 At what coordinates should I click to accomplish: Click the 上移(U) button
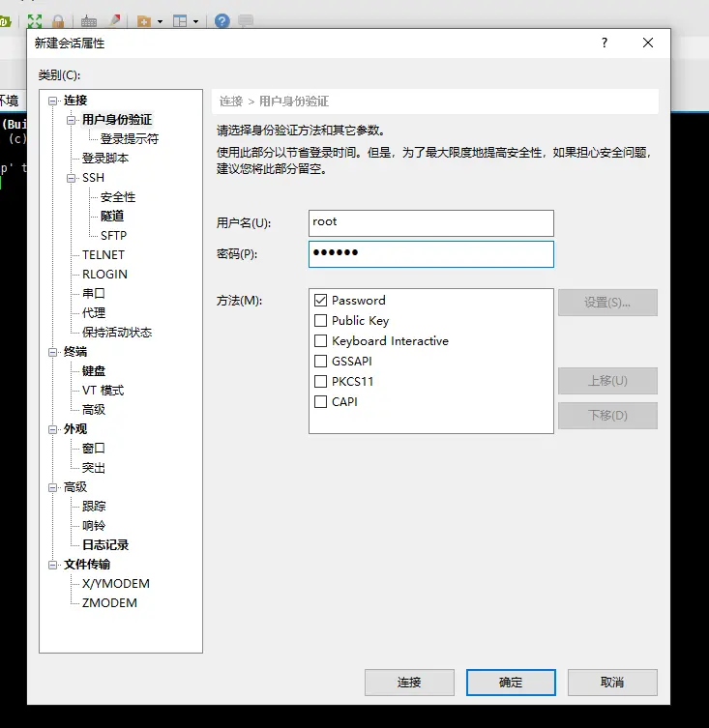[607, 381]
